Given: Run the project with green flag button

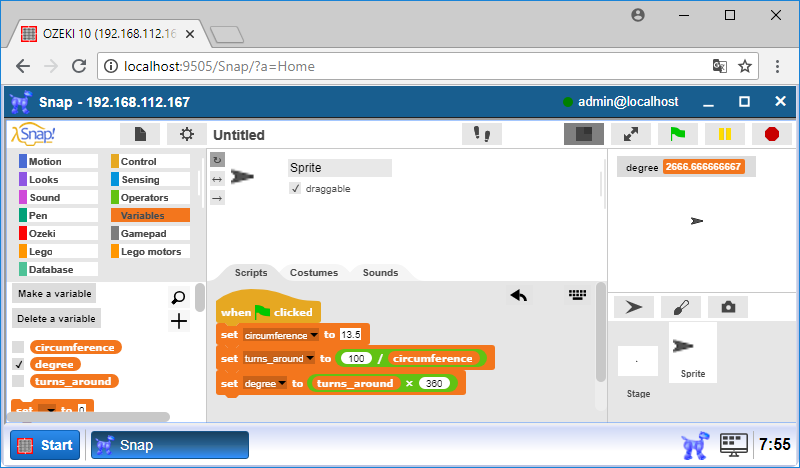Looking at the screenshot, I should (x=678, y=134).
